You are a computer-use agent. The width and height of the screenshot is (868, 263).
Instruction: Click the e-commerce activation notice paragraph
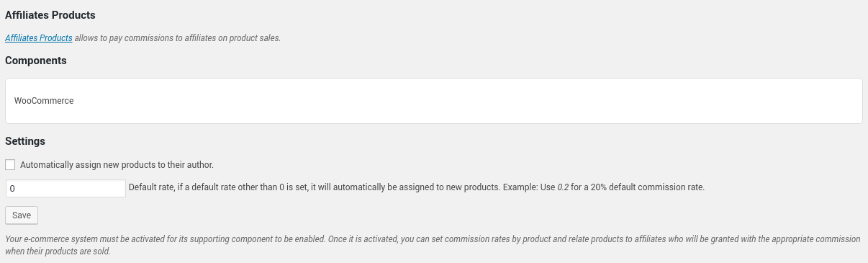coord(433,246)
